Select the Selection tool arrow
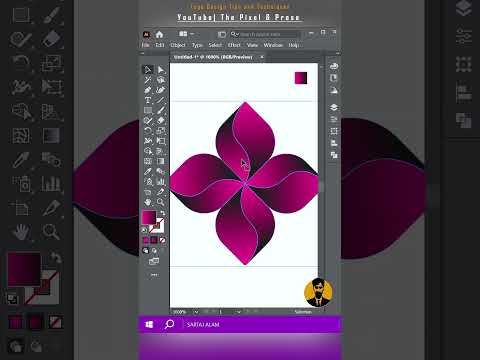480x360 pixels. [x=148, y=70]
